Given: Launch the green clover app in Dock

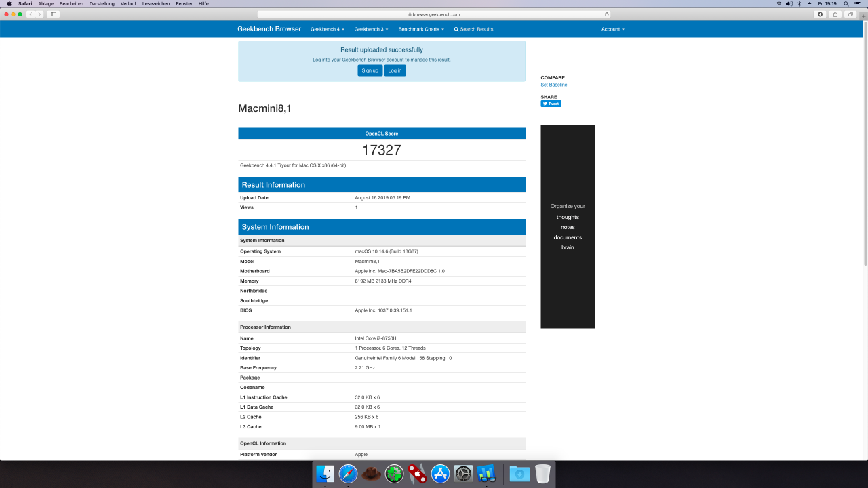Looking at the screenshot, I should point(395,473).
